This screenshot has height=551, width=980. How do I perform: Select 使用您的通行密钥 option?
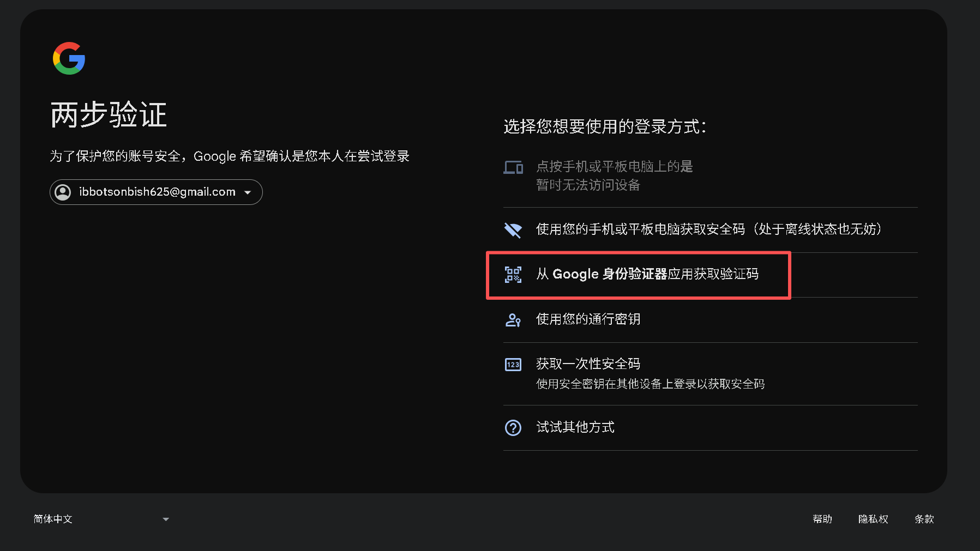click(x=587, y=319)
